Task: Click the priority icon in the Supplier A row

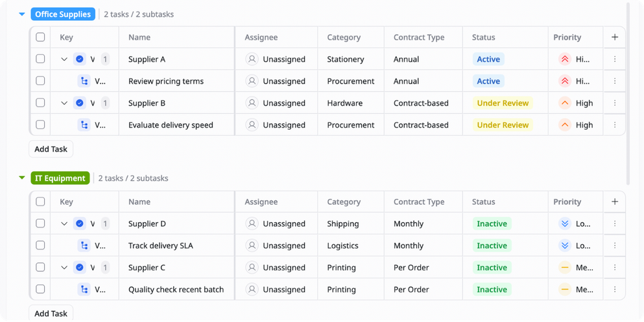Action: click(x=565, y=59)
